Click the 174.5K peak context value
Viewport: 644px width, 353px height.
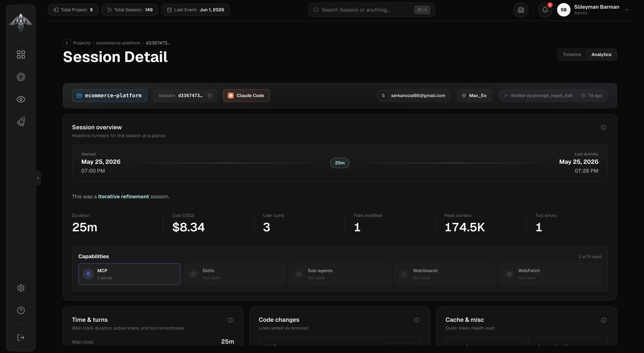pos(464,227)
